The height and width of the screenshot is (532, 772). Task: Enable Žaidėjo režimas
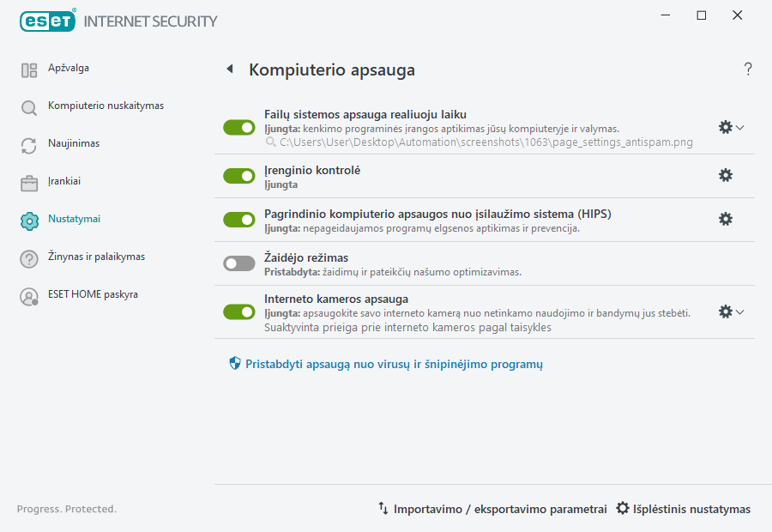pos(238,263)
